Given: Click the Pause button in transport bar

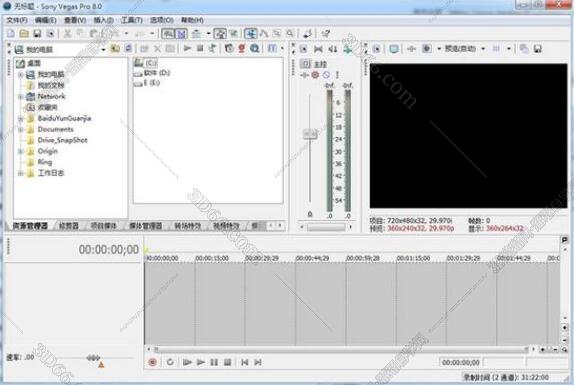Looking at the screenshot, I should point(214,362).
